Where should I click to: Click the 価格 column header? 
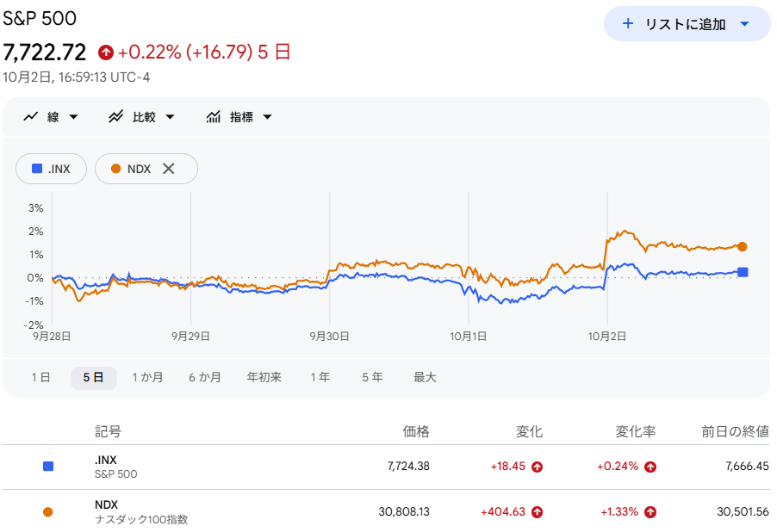coord(416,431)
